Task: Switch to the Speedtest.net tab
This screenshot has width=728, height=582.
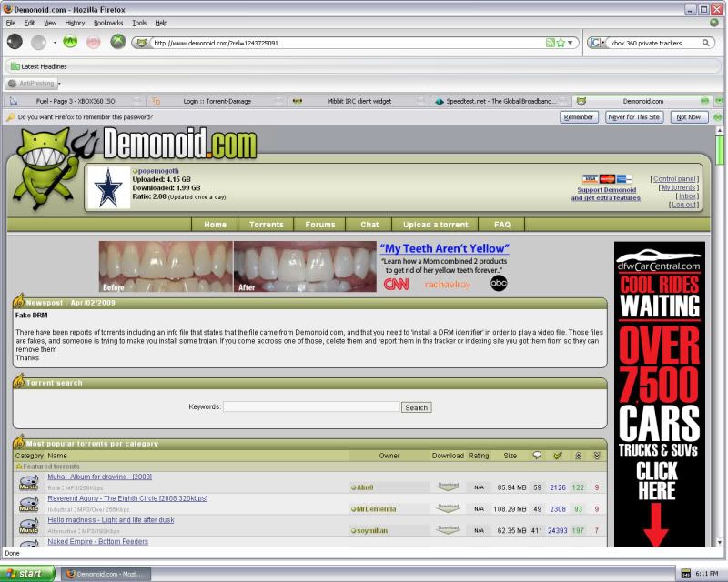Action: click(x=500, y=101)
